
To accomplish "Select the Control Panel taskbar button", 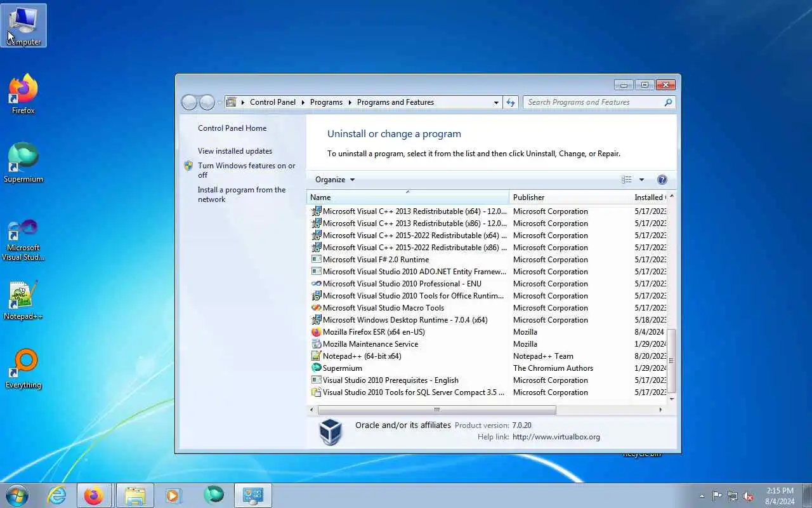I will point(253,495).
